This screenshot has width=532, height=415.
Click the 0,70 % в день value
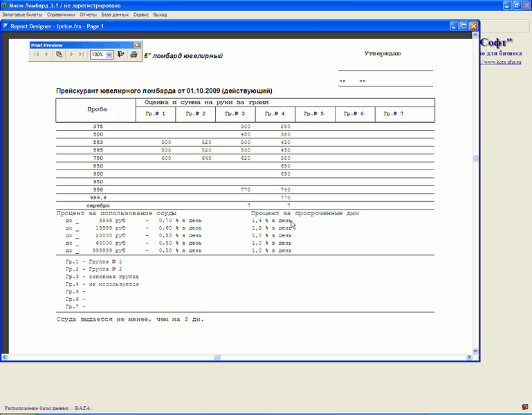click(180, 221)
